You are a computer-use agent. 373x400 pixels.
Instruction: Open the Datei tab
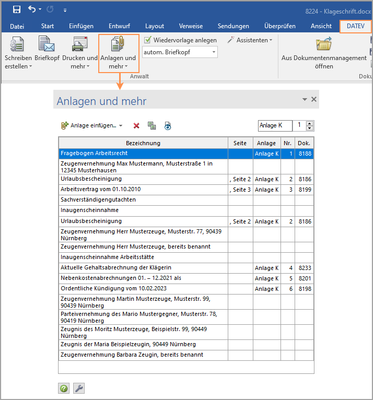(x=17, y=26)
